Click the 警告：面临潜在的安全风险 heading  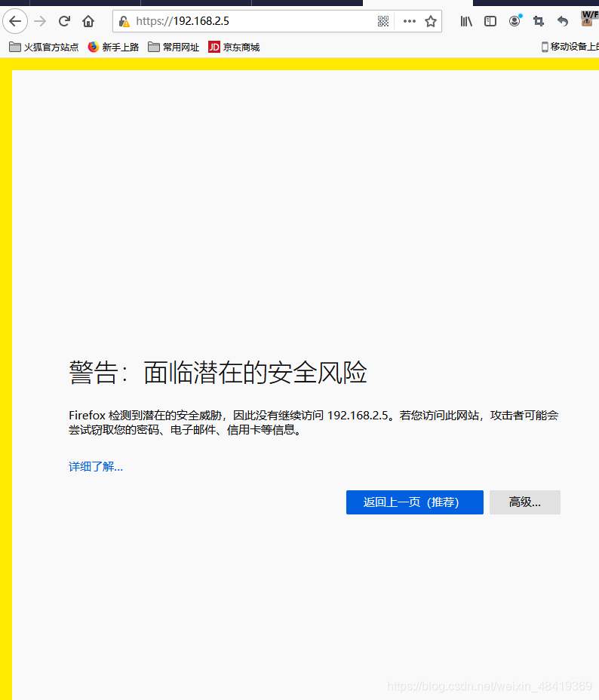tap(218, 373)
